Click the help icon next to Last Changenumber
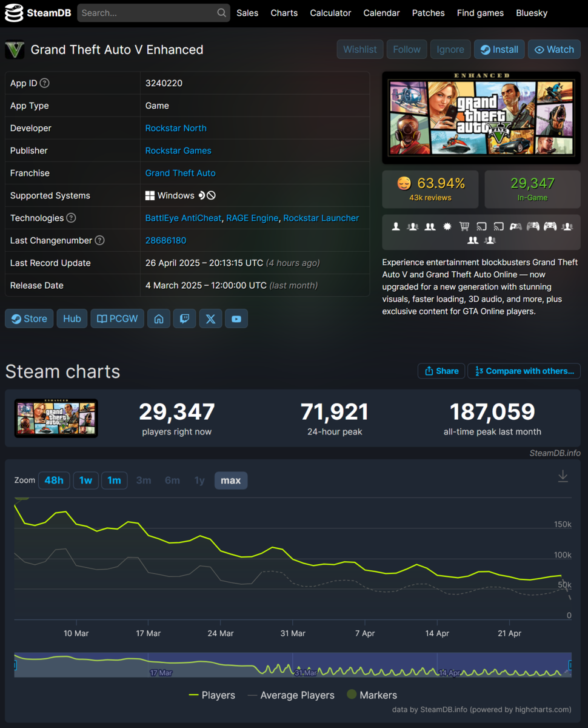588x728 pixels. pyautogui.click(x=99, y=240)
